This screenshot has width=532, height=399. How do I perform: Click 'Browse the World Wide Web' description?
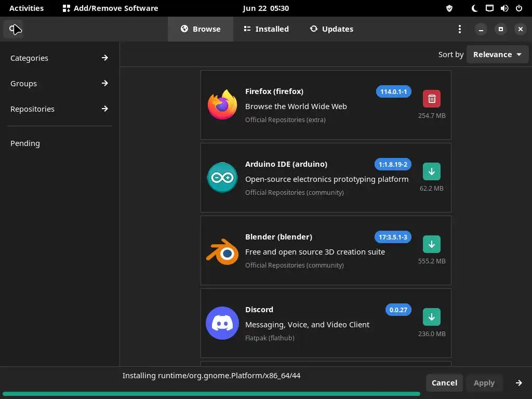[296, 107]
